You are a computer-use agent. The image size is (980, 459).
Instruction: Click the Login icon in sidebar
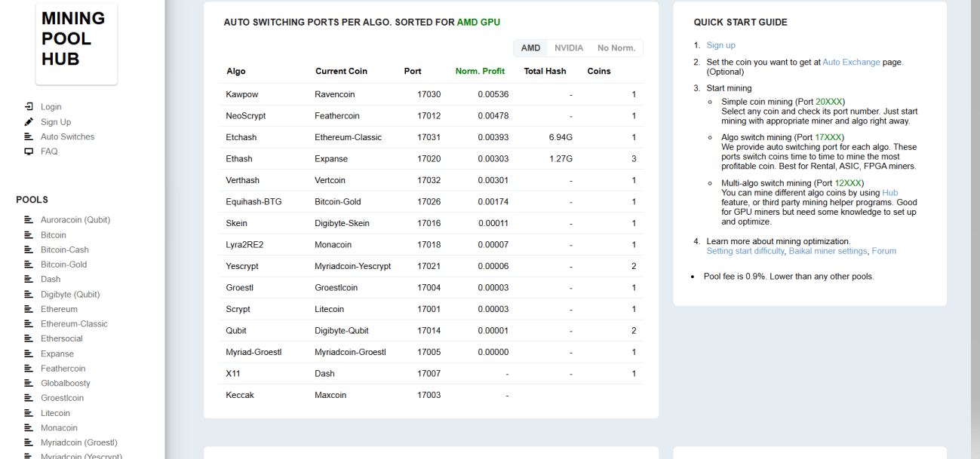29,107
